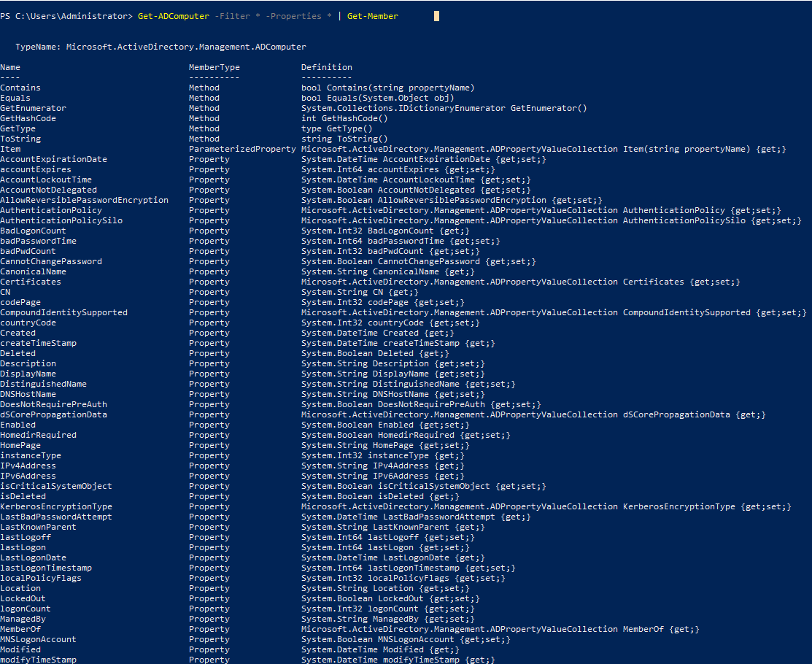Image resolution: width=812 pixels, height=664 pixels.
Task: Click lastLogonTimestamp in the Name column
Action: point(46,568)
